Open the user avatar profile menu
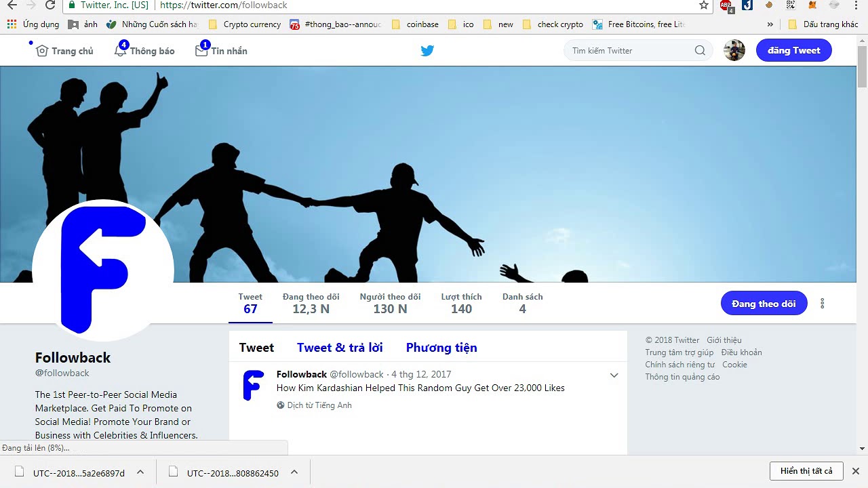868x488 pixels. pos(734,50)
